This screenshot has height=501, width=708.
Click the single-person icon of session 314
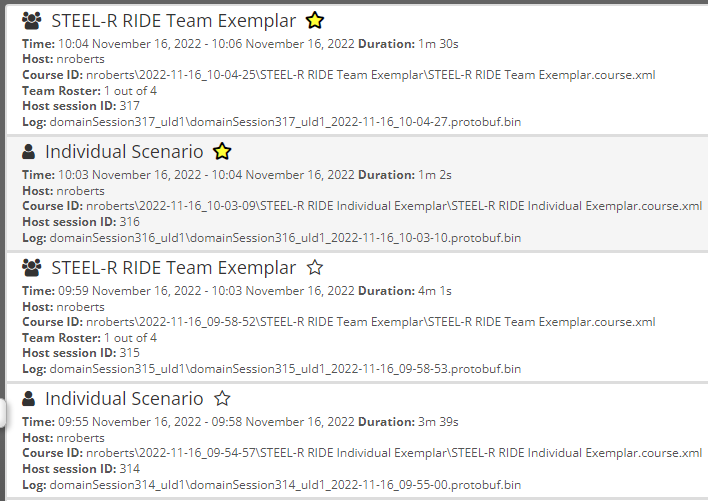point(28,398)
